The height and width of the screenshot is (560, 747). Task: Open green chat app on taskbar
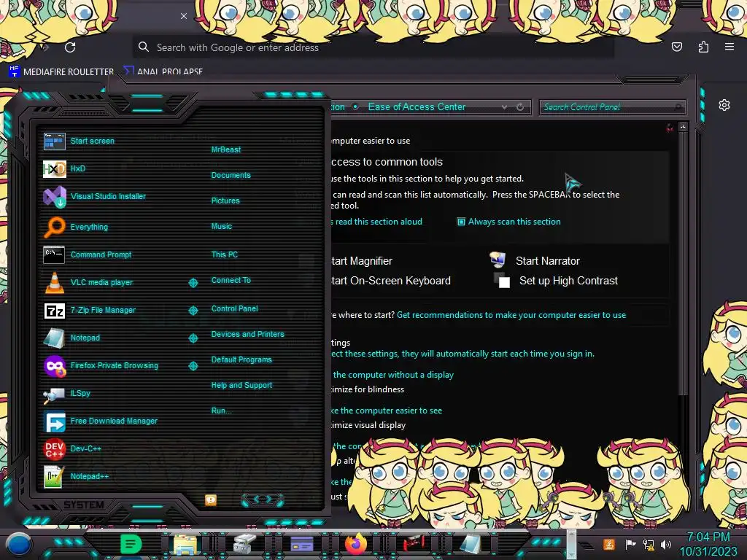[x=131, y=543]
